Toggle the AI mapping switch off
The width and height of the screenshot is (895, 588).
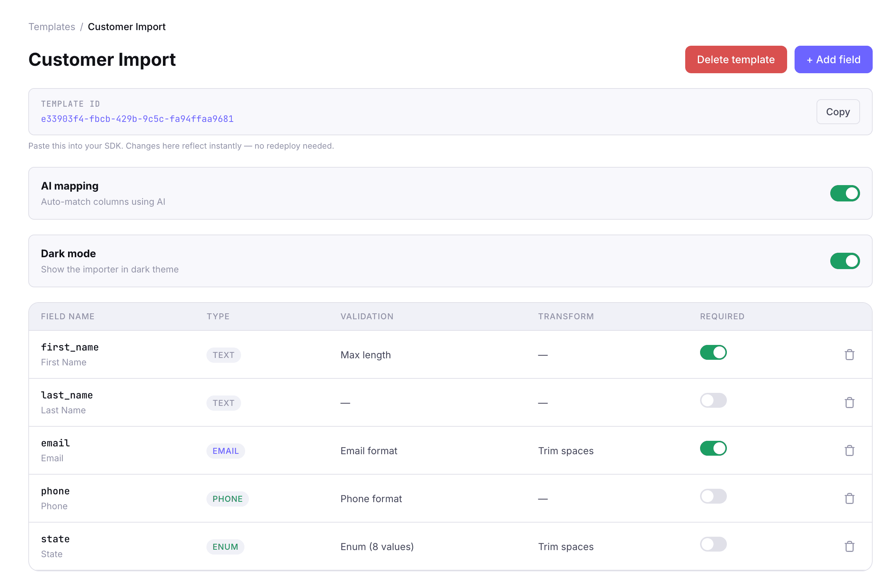coord(845,193)
